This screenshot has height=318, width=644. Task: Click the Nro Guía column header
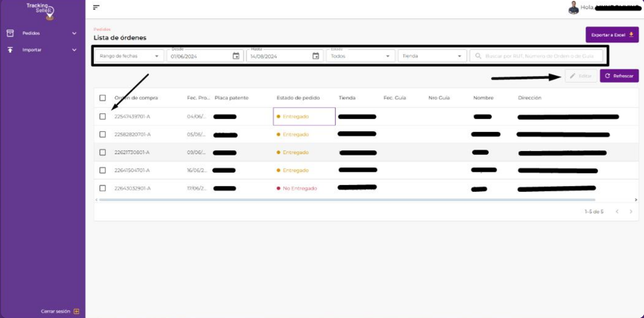click(439, 98)
